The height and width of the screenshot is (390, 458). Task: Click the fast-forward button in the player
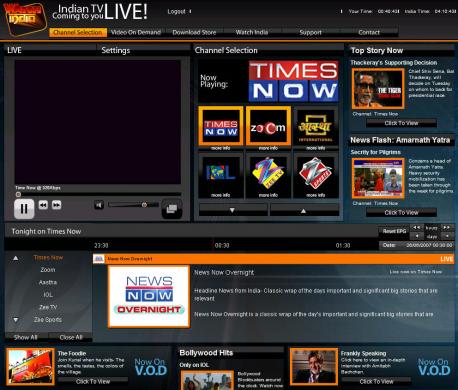(x=56, y=205)
